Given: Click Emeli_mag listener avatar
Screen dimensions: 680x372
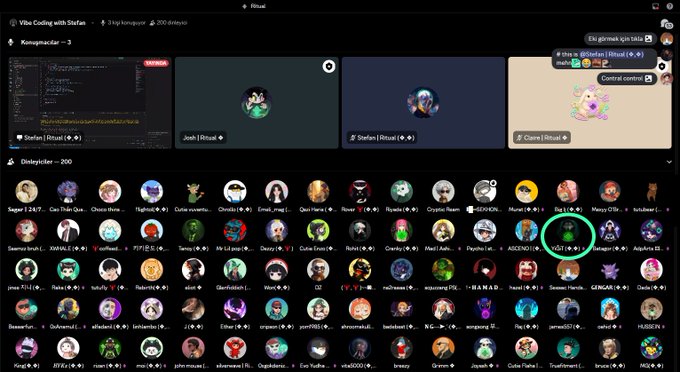Looking at the screenshot, I should [x=276, y=192].
